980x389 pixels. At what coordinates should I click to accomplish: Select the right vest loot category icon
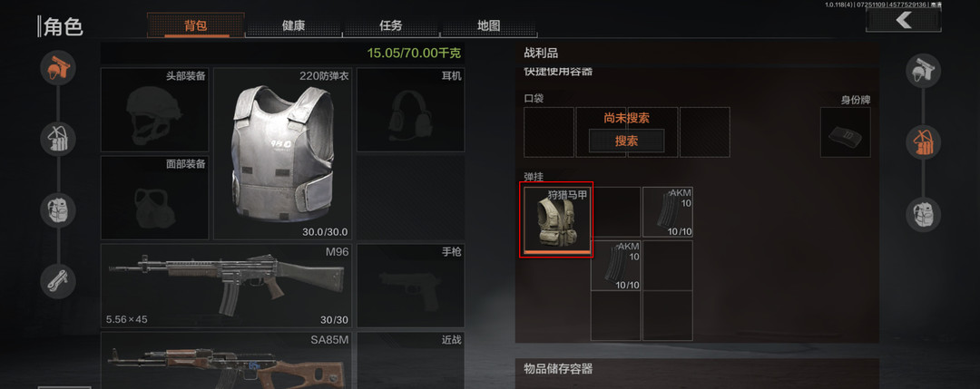pyautogui.click(x=923, y=142)
